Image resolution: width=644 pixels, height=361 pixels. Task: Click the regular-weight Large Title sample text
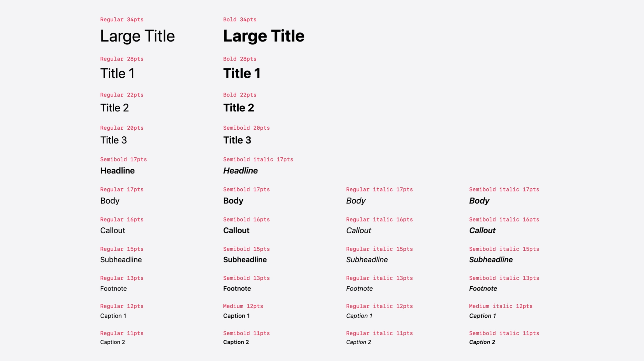(x=137, y=36)
